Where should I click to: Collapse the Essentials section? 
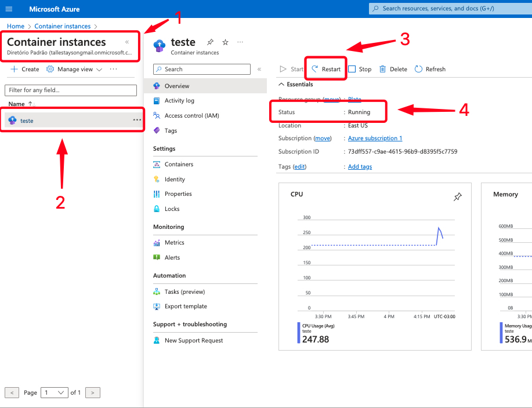pos(280,84)
